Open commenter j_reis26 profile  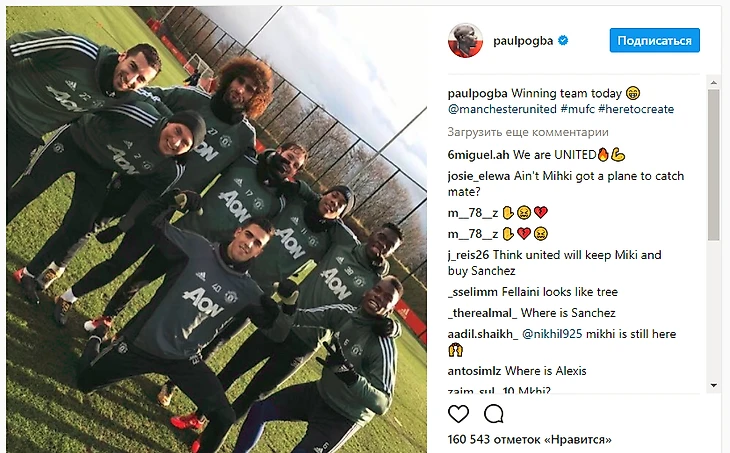coord(468,255)
